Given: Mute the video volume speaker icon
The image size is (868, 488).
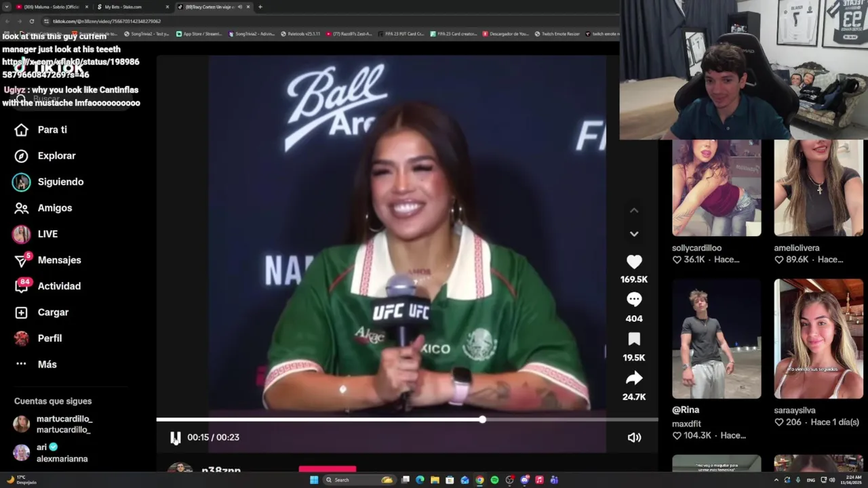Looking at the screenshot, I should [634, 438].
